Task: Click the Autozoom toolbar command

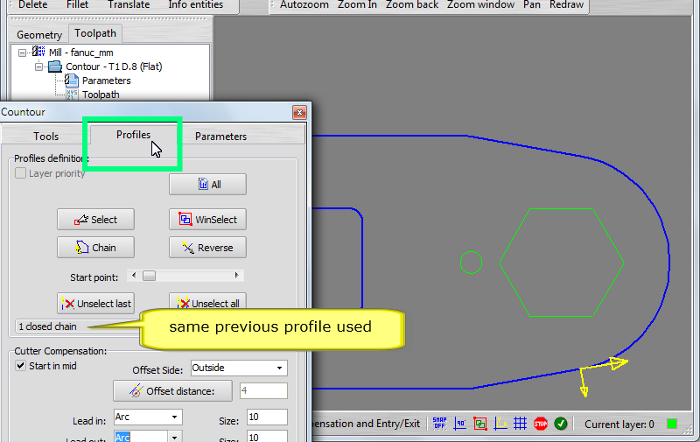Action: 304,5
